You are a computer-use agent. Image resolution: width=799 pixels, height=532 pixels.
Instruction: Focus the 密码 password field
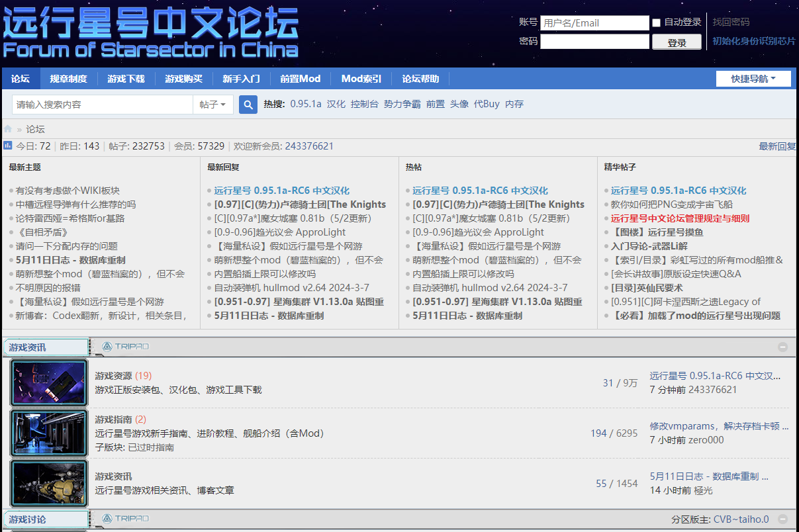click(x=594, y=42)
